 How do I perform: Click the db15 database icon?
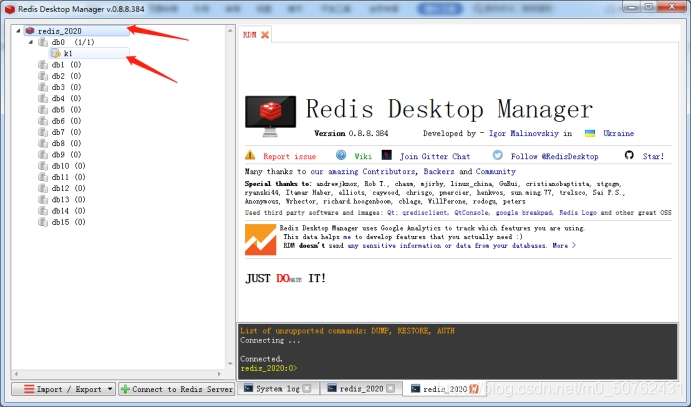tap(43, 222)
